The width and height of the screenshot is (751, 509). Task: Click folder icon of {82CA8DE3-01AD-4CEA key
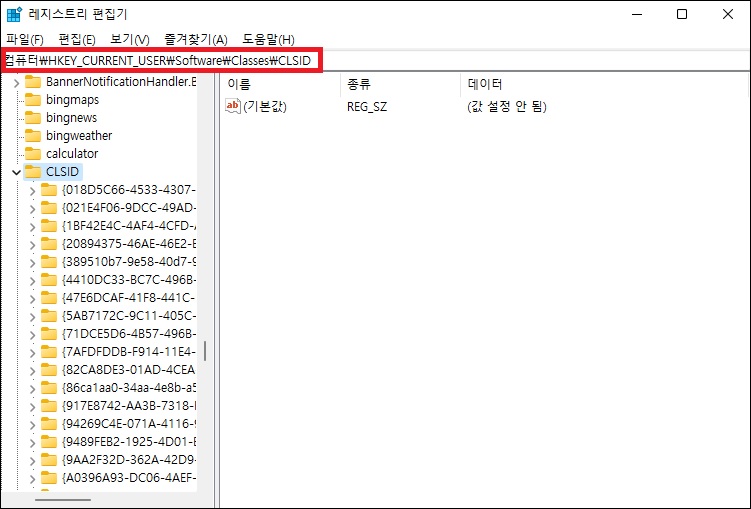(x=48, y=370)
